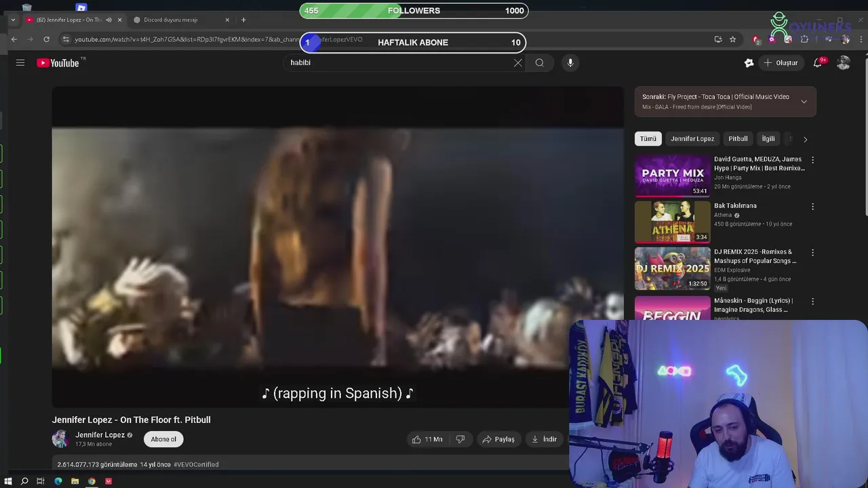The height and width of the screenshot is (488, 868).
Task: Open options menu for Bak Takılmana video
Action: click(812, 206)
